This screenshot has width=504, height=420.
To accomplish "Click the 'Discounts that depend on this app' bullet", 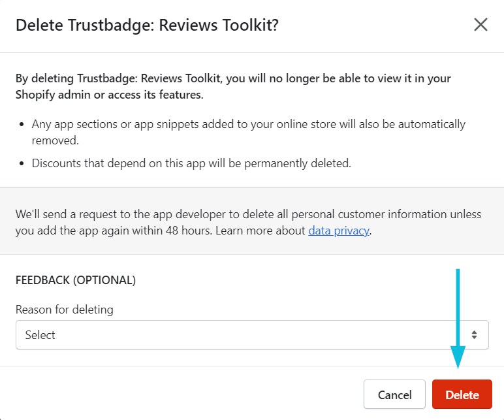I will (x=191, y=163).
